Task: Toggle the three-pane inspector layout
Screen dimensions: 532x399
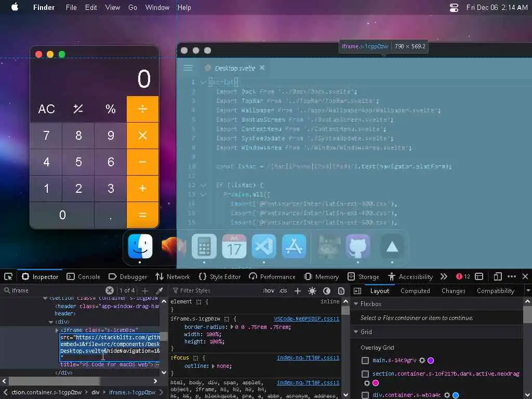Action: (x=357, y=290)
